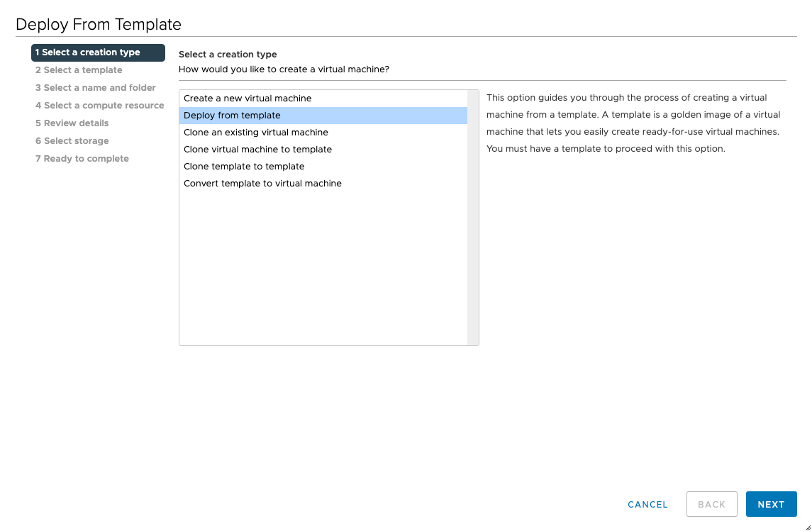The height and width of the screenshot is (531, 812).
Task: Go to step 2 Select a template
Action: pyautogui.click(x=79, y=70)
